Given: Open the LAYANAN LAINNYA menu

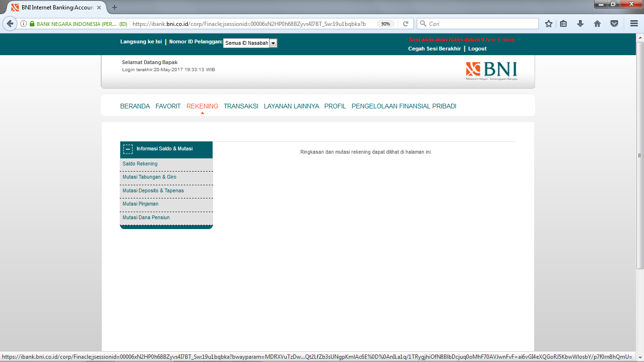Looking at the screenshot, I should click(x=291, y=106).
